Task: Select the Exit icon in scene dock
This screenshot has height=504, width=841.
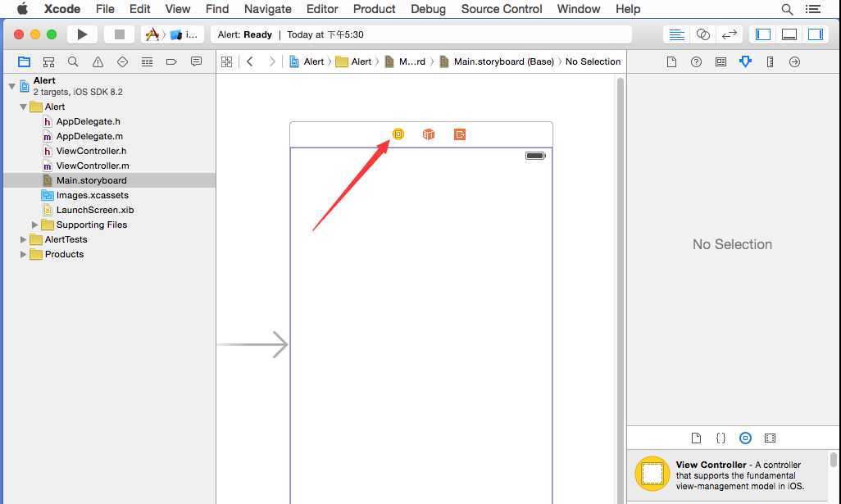Action: coord(460,134)
